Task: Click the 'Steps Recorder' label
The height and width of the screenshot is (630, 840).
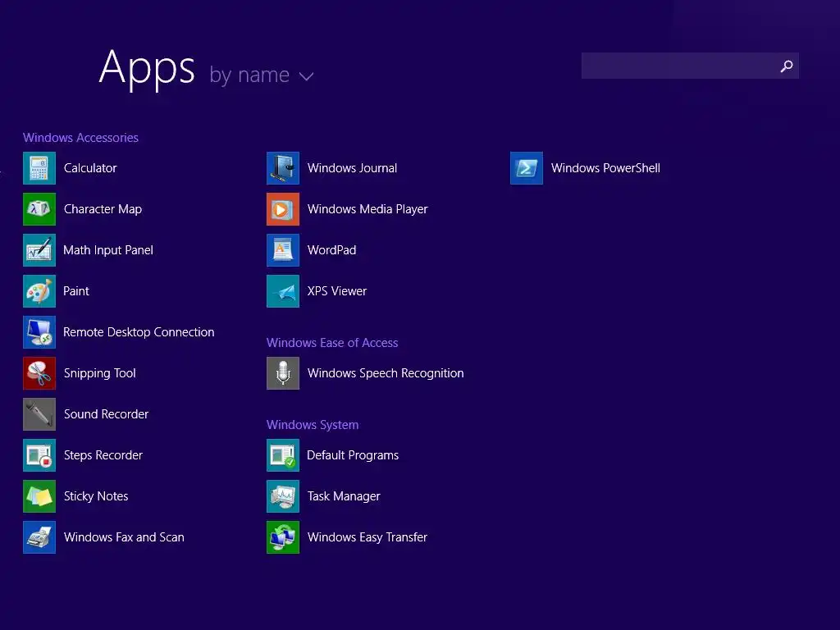Action: pyautogui.click(x=103, y=455)
